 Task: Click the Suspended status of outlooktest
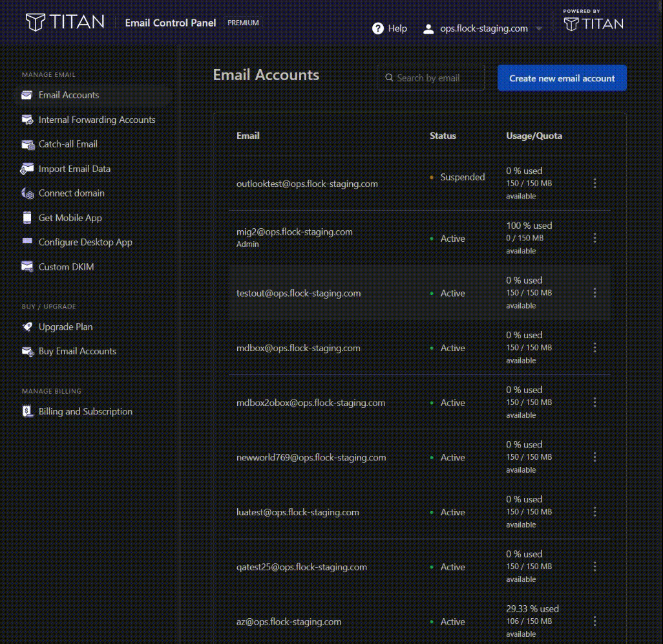463,177
